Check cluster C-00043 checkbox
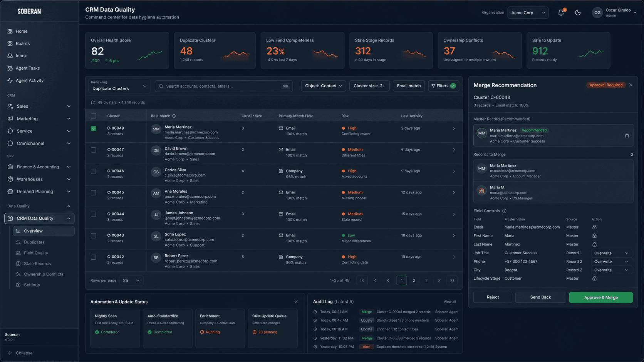The height and width of the screenshot is (362, 644). pos(94,235)
